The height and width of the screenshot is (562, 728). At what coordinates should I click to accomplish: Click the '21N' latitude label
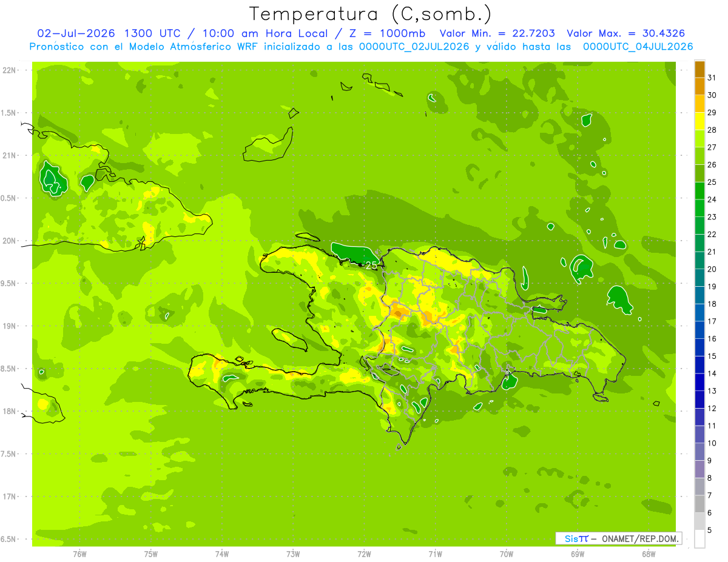coord(9,155)
